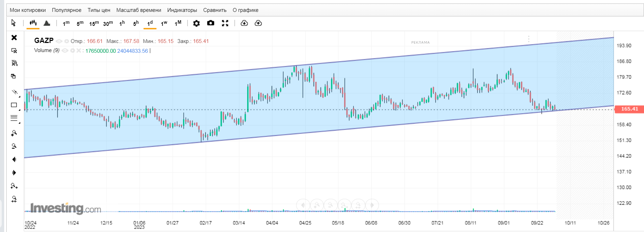The width and height of the screenshot is (644, 232).
Task: Hide the Volume indicator via eye icon
Action: click(65, 51)
